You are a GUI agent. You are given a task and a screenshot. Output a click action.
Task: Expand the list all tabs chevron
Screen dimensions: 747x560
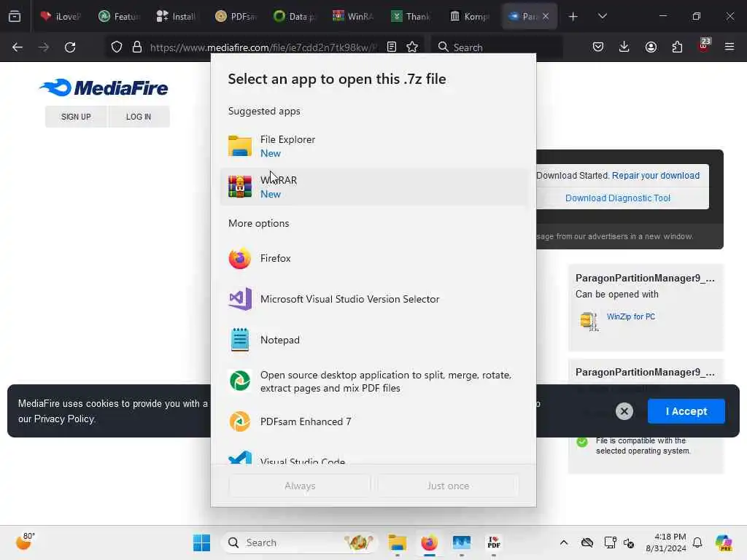click(x=602, y=16)
